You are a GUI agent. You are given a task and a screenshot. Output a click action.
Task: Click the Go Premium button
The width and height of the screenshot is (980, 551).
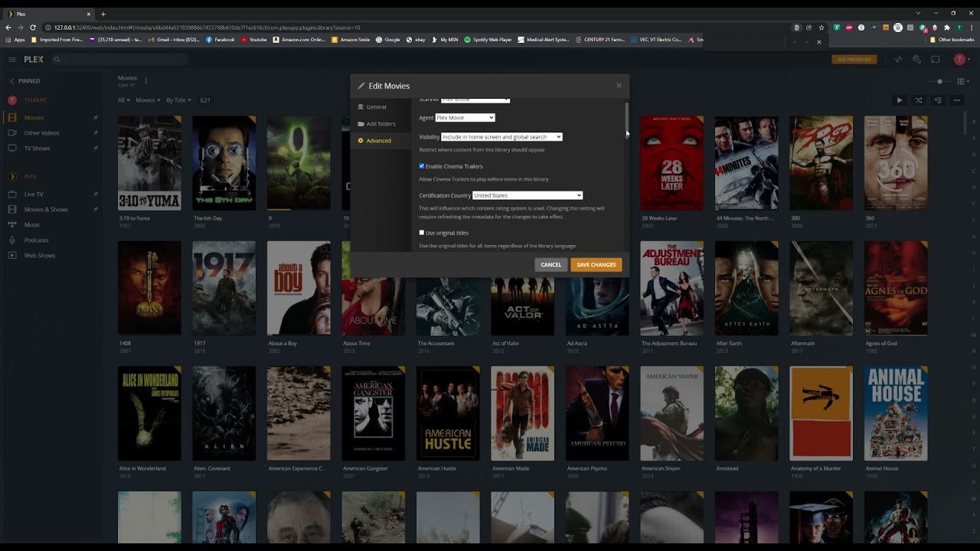(x=854, y=59)
